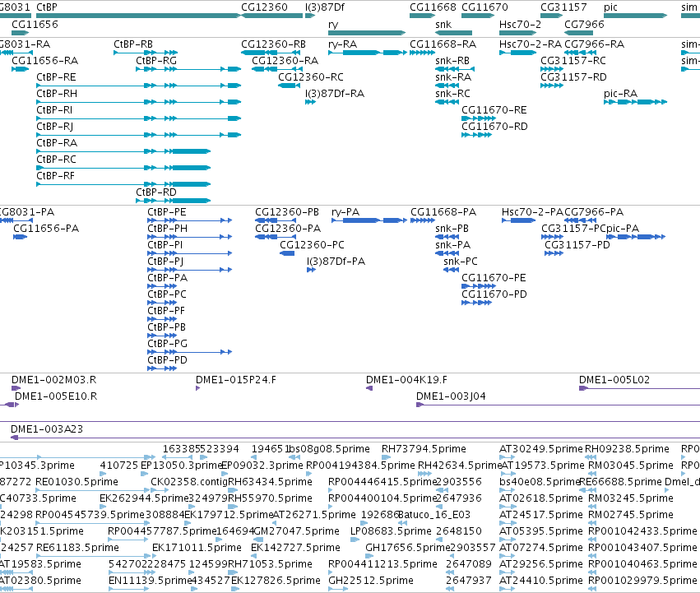
Task: Select the CG12360 gene bar
Action: coord(272,16)
